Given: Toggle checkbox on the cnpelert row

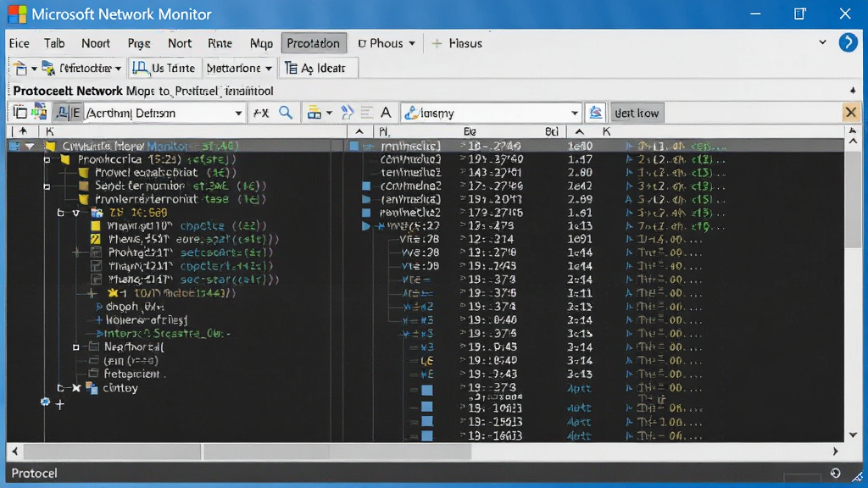Looking at the screenshot, I should click(x=96, y=265).
